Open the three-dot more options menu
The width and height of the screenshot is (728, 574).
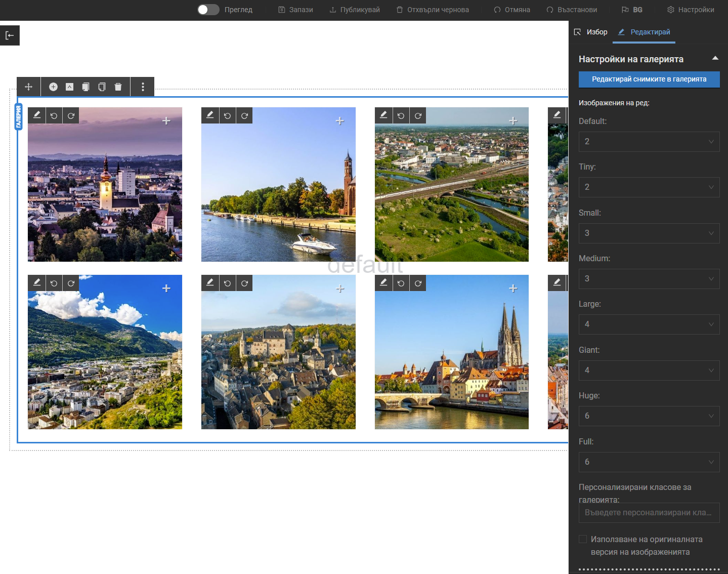[x=143, y=87]
